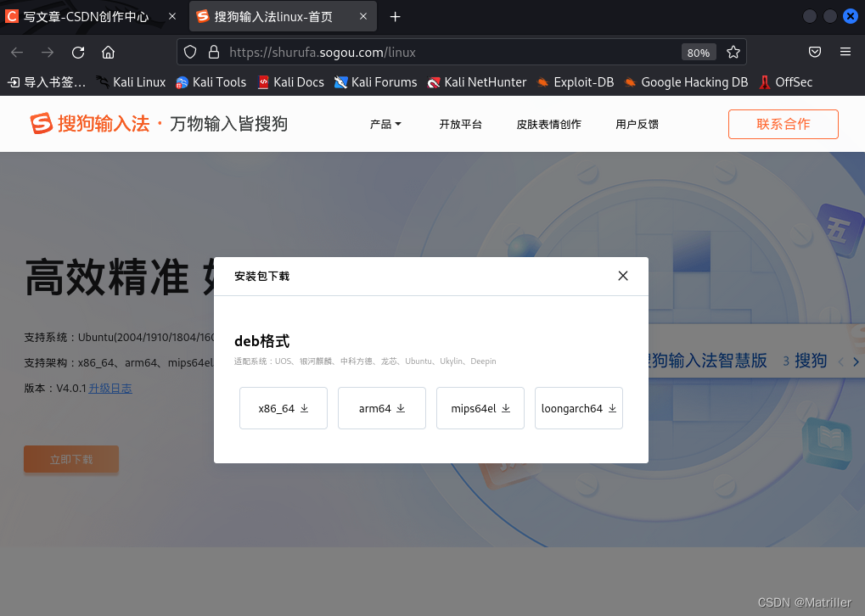Open the Kali Docs bookmark
This screenshot has height=616, width=865.
290,82
